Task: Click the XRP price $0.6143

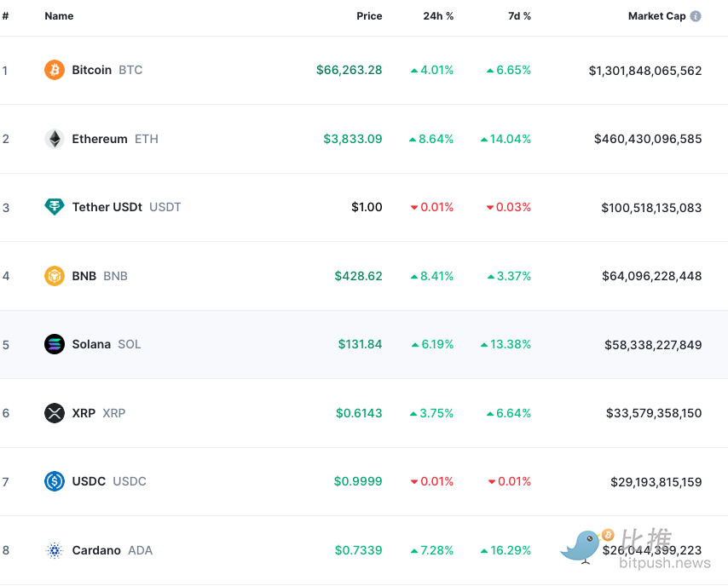Action: click(x=359, y=413)
